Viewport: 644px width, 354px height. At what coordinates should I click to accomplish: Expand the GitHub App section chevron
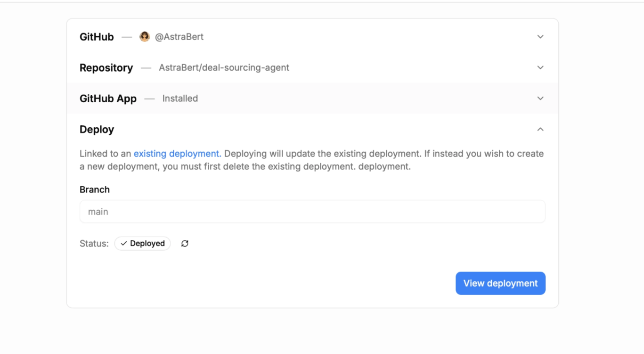click(x=540, y=99)
